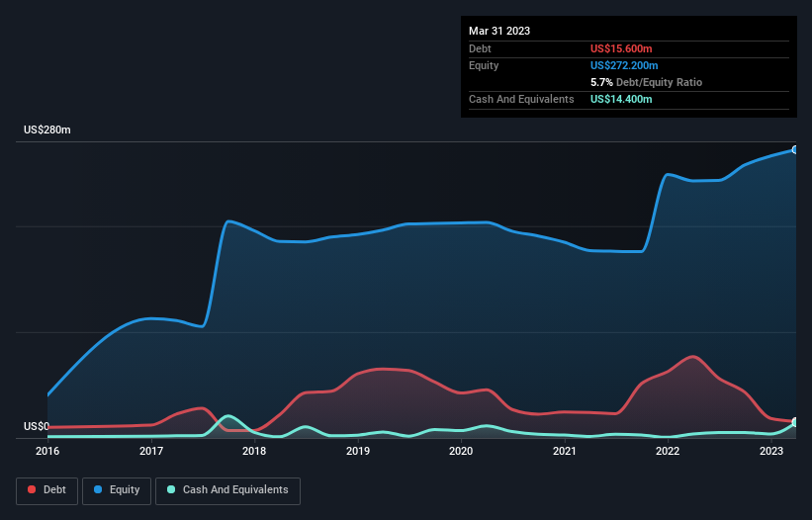Click the teal Cash And Equivalents dot
The image size is (812, 520).
(171, 489)
